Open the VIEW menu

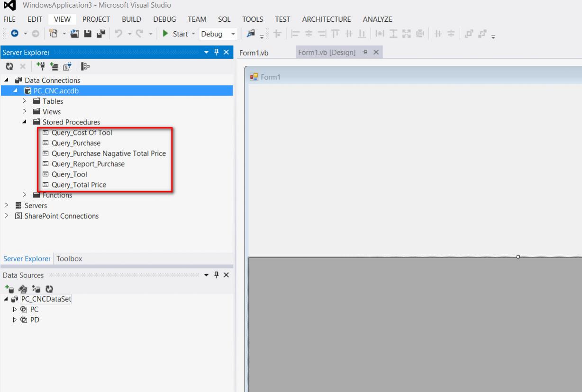[63, 19]
